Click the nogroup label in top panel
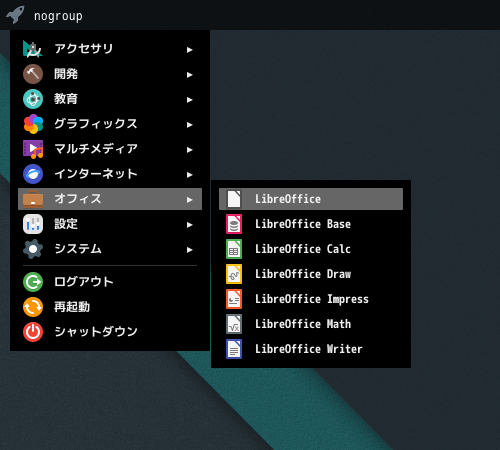 point(58,16)
